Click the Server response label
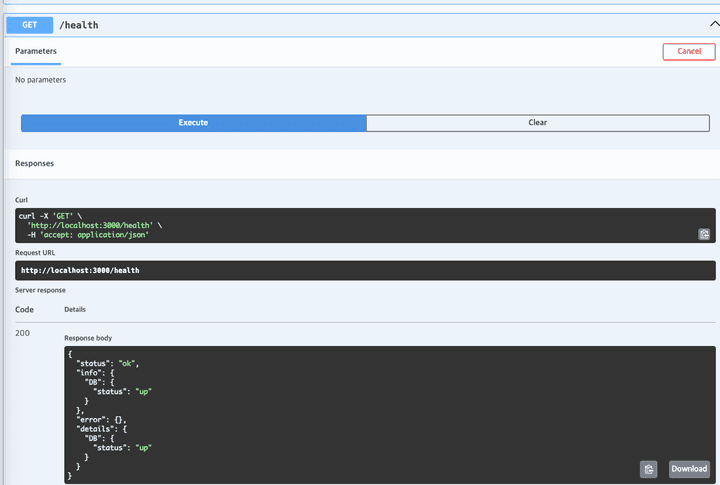This screenshot has width=720, height=485. [x=40, y=290]
